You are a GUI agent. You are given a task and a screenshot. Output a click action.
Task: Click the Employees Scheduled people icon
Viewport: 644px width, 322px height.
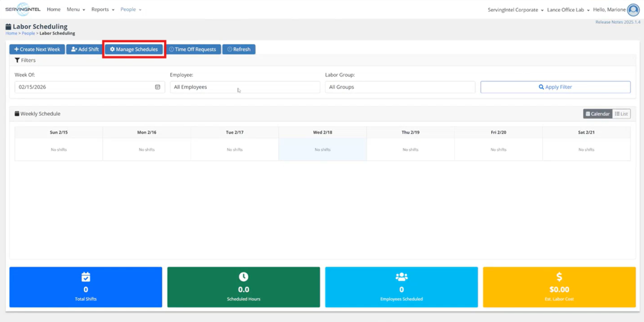[401, 277]
